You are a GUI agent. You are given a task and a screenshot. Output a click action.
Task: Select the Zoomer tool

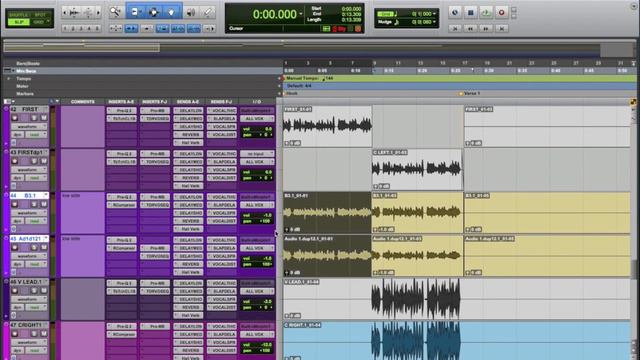coord(116,12)
